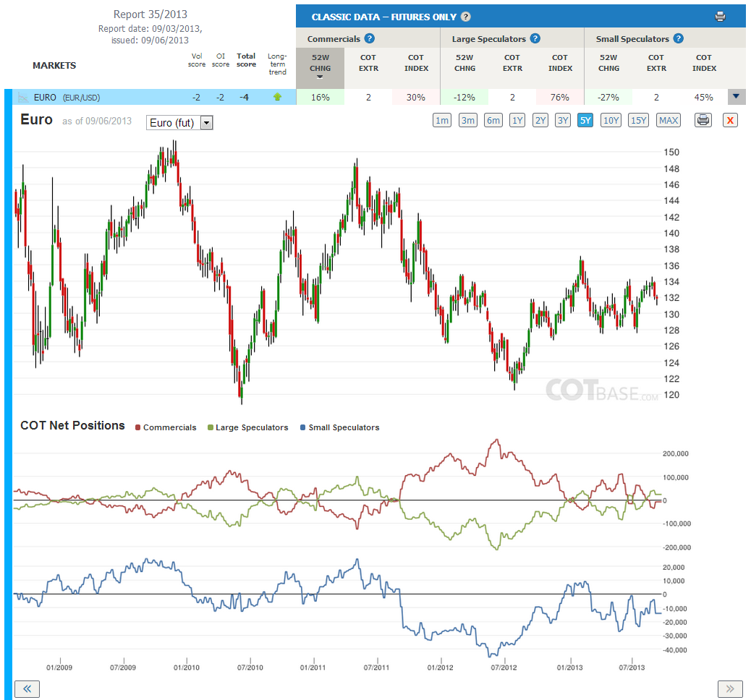Click the printer icon in blue header
This screenshot has width=751, height=700.
(x=720, y=17)
